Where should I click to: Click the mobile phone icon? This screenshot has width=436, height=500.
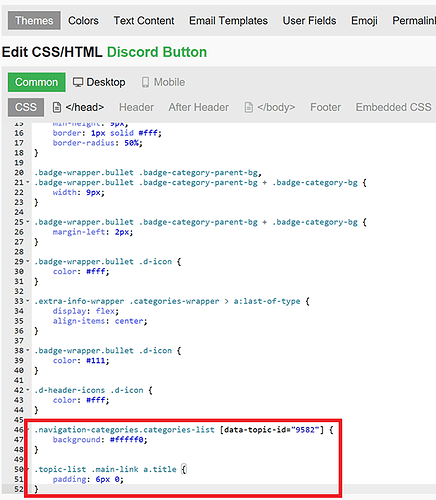point(145,82)
